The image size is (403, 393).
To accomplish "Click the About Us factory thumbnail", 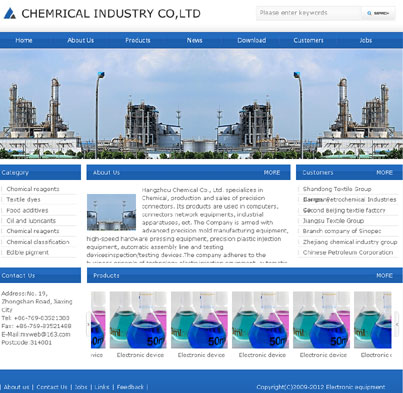I will tap(111, 212).
